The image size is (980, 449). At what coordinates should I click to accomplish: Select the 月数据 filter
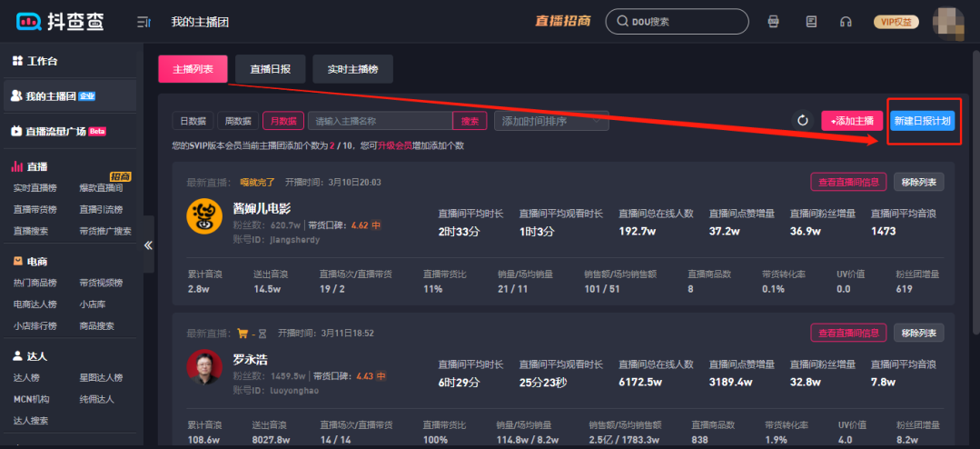pyautogui.click(x=283, y=121)
